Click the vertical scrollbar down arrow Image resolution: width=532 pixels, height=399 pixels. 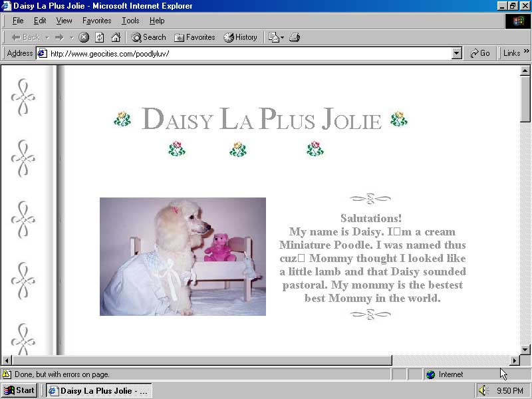(525, 349)
